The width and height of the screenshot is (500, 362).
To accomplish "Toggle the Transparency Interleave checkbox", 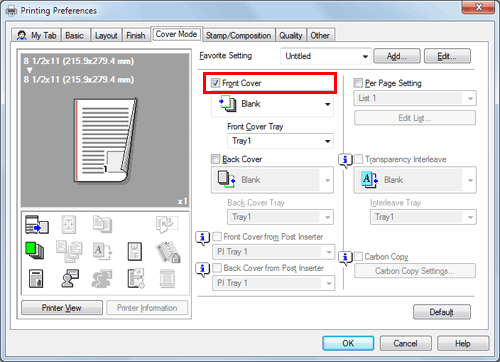I will click(x=358, y=159).
